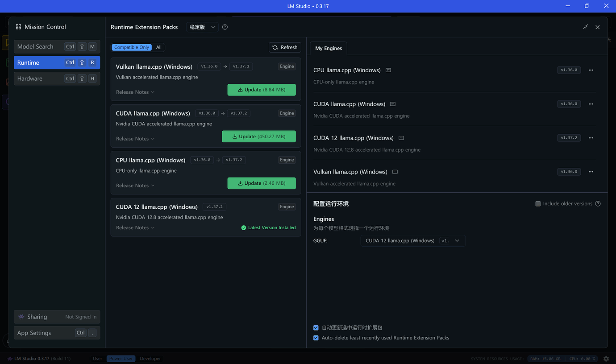This screenshot has height=364, width=616.
Task: Expand Release Notes for Vulkan llama.cpp
Action: tap(135, 92)
